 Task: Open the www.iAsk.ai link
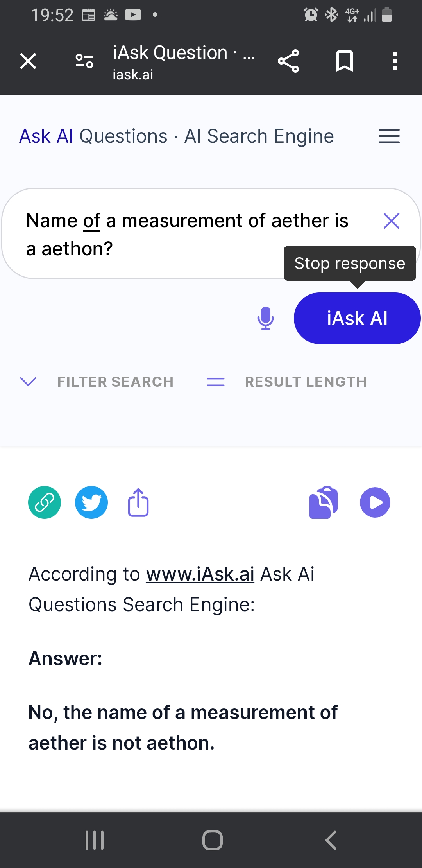pyautogui.click(x=200, y=574)
